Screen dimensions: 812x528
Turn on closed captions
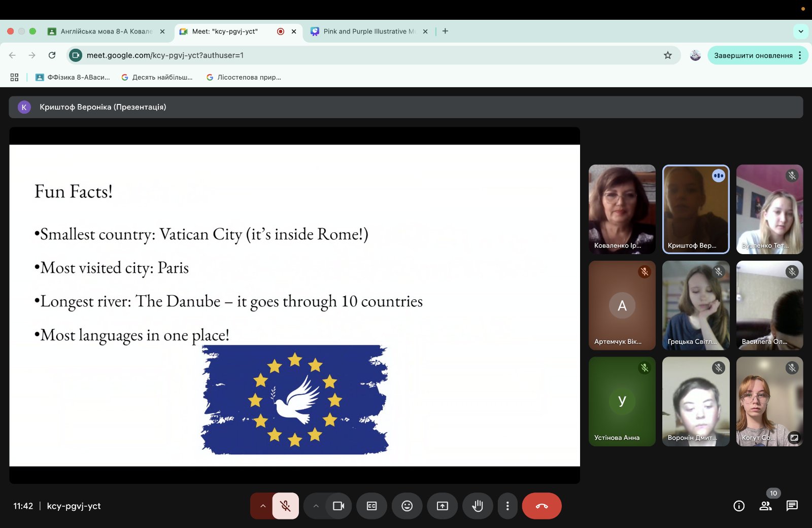tap(371, 506)
